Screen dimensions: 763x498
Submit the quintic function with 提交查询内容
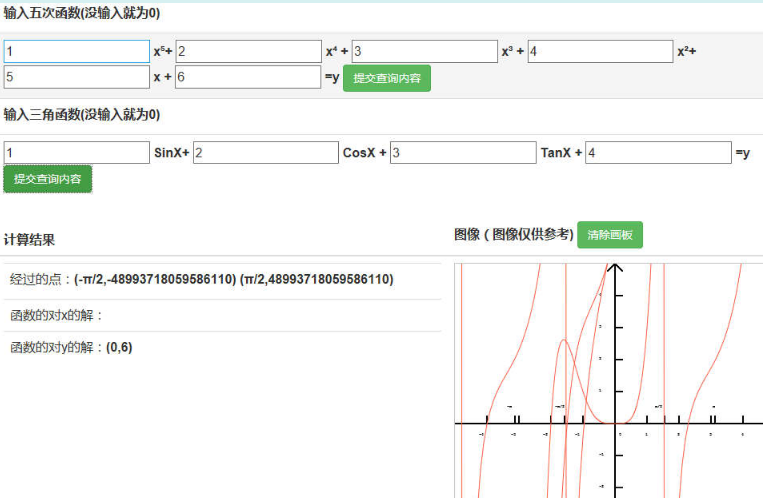coord(387,78)
